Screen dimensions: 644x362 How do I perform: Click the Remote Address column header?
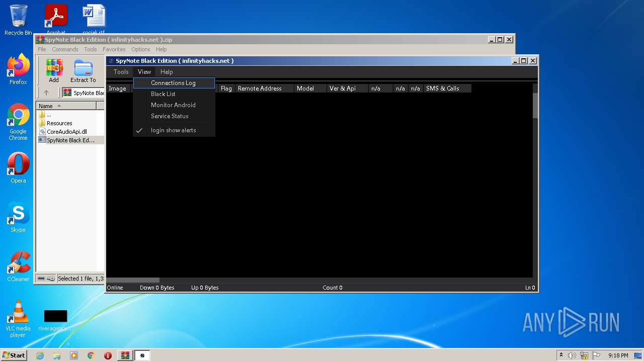click(x=265, y=88)
